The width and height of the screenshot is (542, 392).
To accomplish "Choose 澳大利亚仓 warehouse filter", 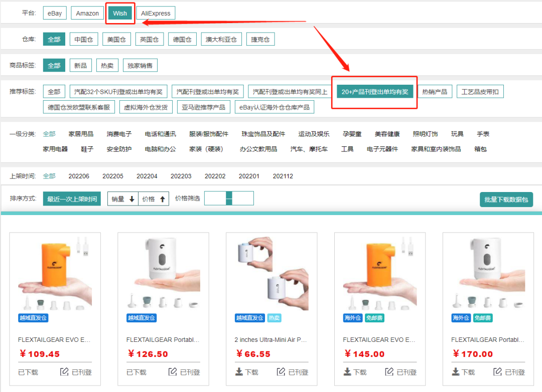I will [x=221, y=40].
